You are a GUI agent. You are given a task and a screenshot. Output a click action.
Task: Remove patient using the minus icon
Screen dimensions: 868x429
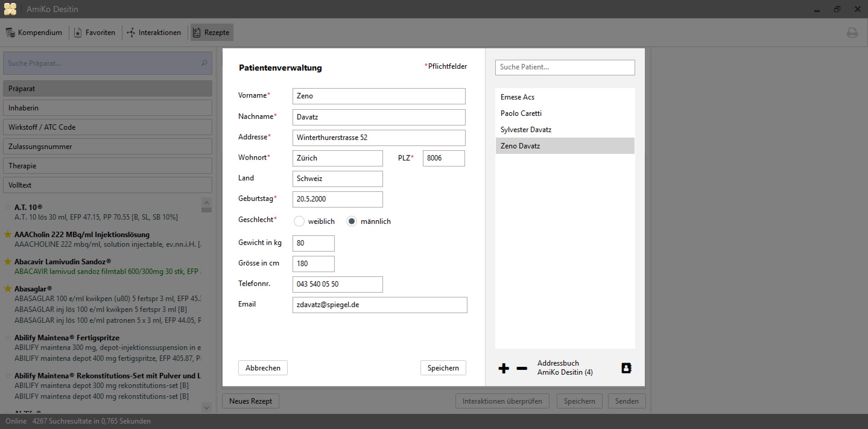[x=521, y=368]
